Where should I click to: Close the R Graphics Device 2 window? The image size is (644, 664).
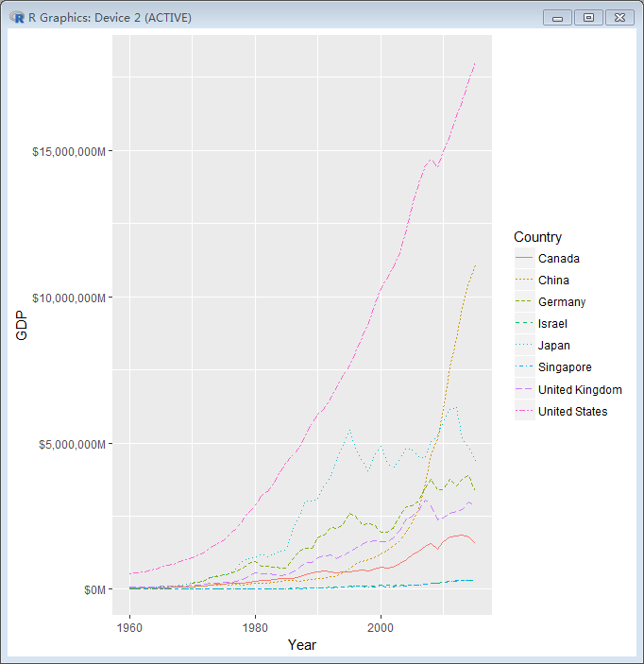click(x=619, y=17)
